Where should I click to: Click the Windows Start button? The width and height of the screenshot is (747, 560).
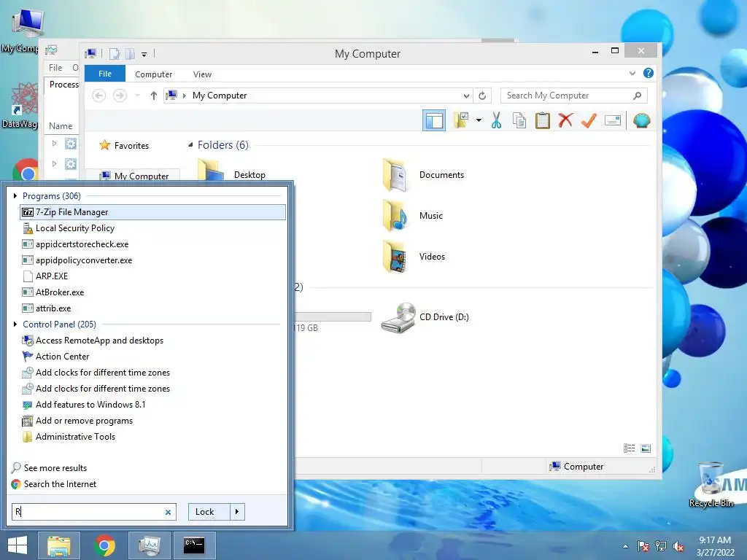click(18, 545)
